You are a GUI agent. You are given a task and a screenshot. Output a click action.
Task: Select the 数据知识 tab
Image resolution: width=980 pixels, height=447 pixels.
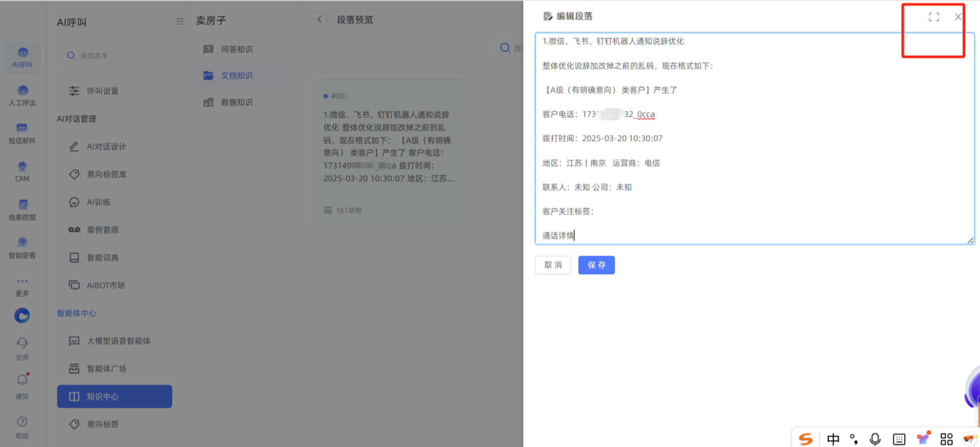[x=236, y=102]
